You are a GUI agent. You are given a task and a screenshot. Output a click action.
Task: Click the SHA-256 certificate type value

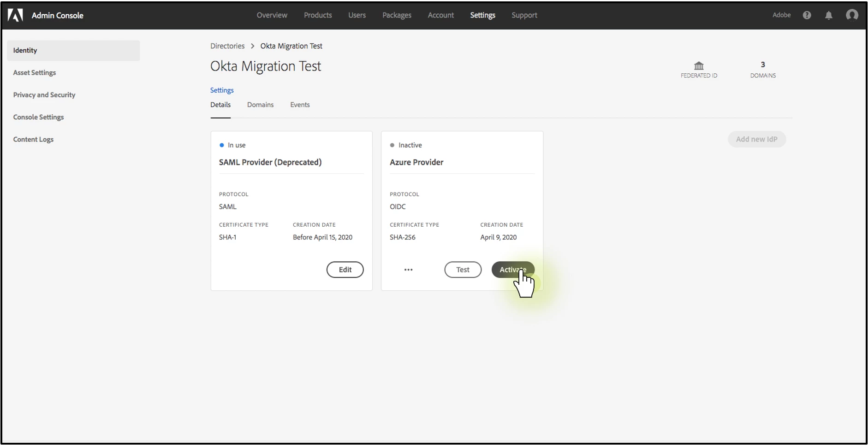[403, 238]
